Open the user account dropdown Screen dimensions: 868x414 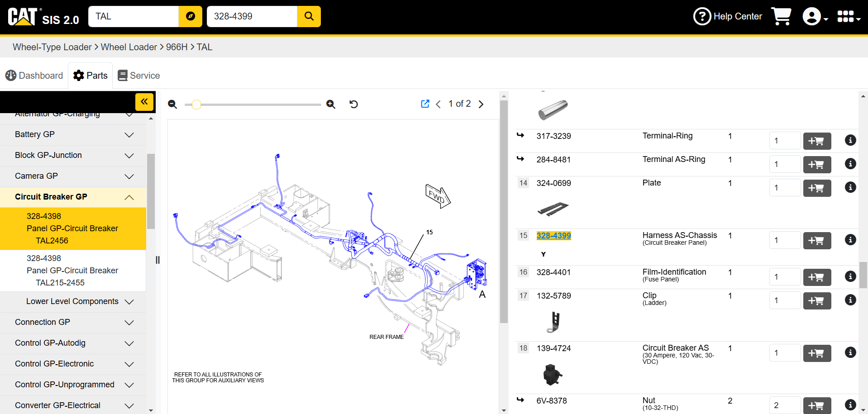pyautogui.click(x=815, y=17)
